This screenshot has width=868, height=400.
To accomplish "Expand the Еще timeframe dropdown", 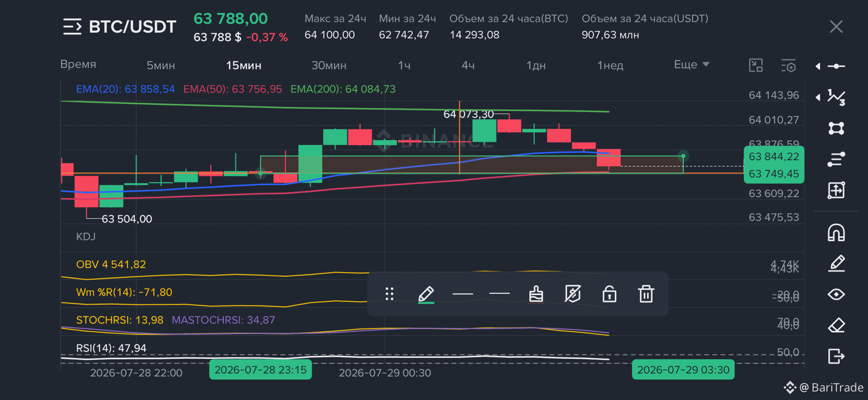I will tap(692, 64).
